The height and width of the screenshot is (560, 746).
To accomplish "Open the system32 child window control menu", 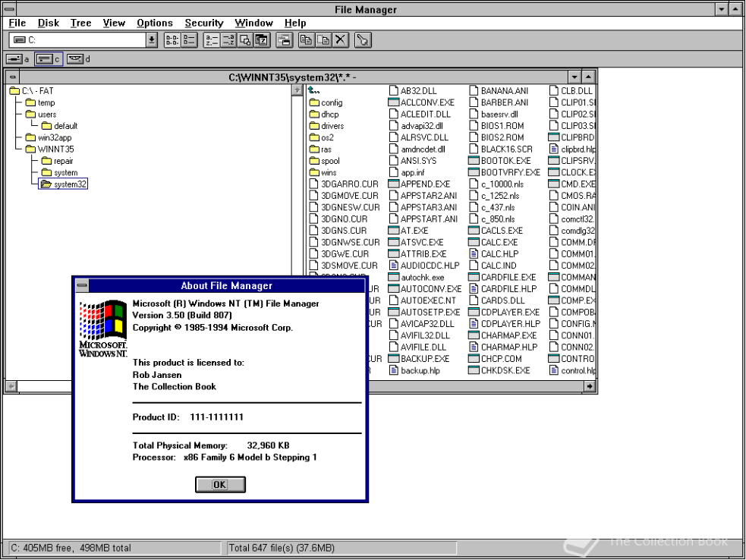I will 13,77.
